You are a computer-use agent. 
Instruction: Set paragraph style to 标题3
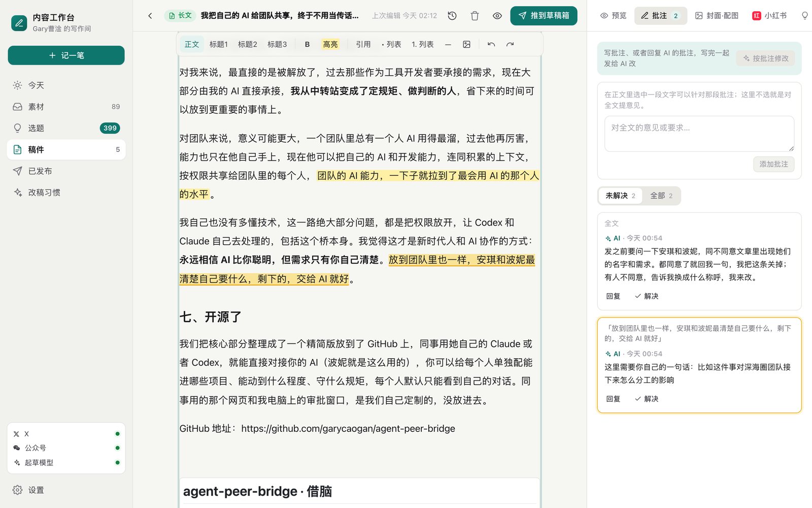coord(277,45)
